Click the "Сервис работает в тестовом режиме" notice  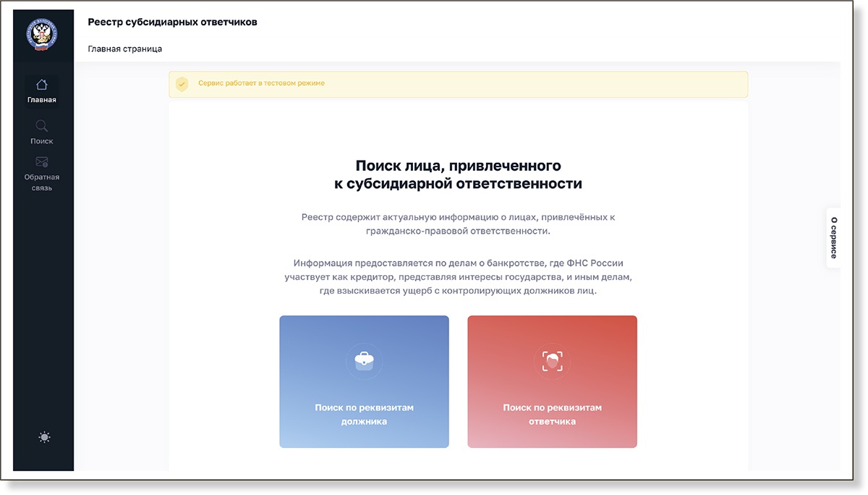pos(261,83)
